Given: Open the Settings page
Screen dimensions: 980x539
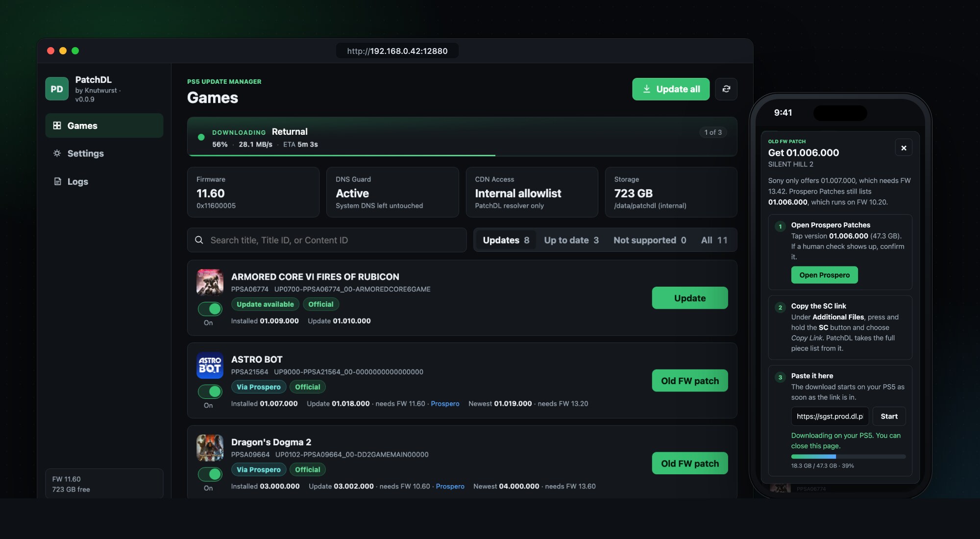Looking at the screenshot, I should (104, 153).
